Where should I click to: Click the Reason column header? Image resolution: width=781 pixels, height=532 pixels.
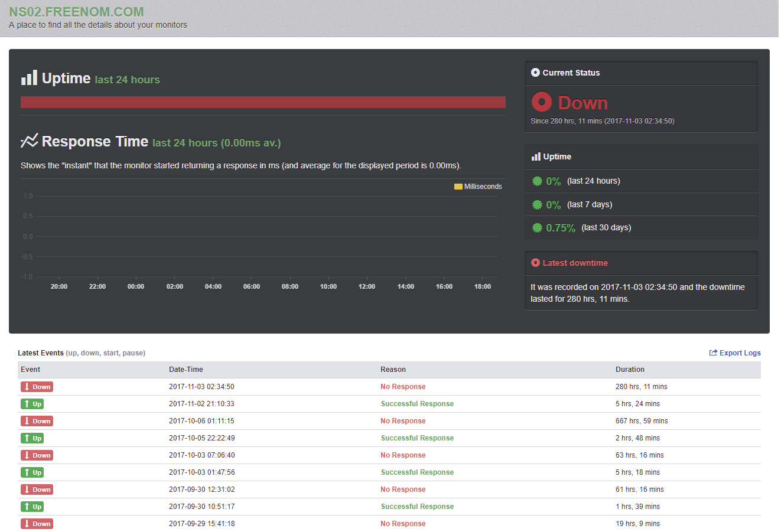coord(393,370)
